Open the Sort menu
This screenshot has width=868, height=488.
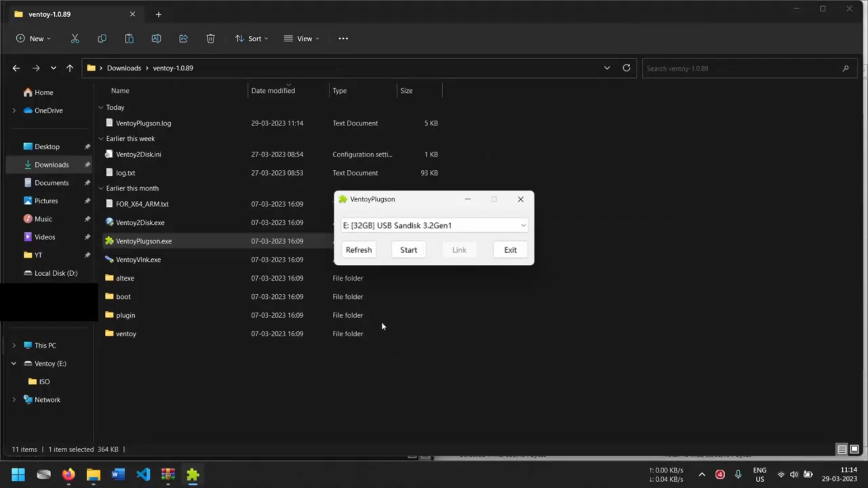[252, 38]
